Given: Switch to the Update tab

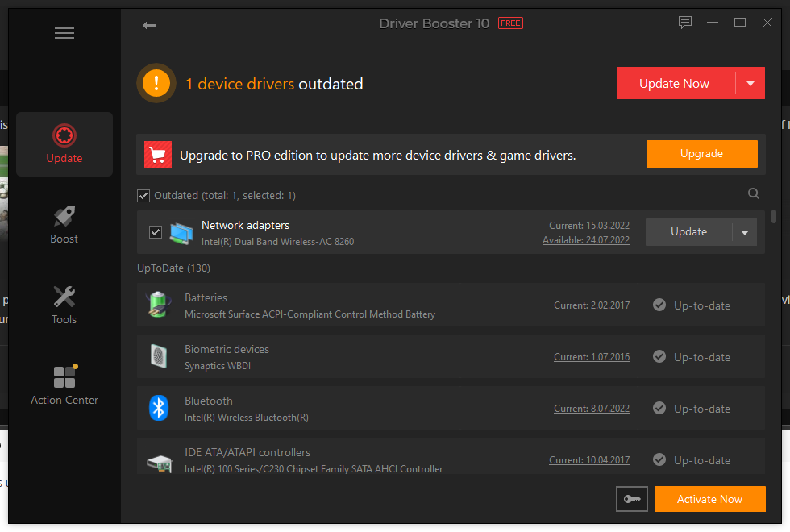Looking at the screenshot, I should (x=64, y=144).
